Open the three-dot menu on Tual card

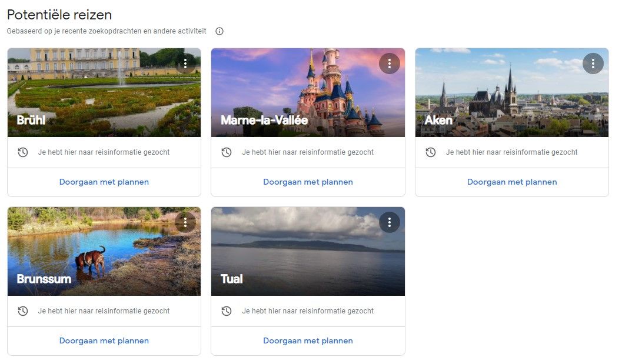coord(390,222)
